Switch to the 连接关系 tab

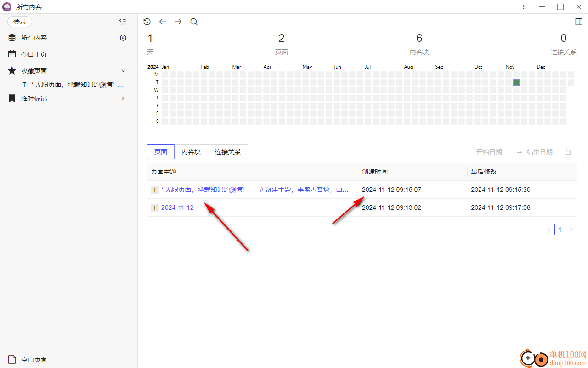click(228, 152)
